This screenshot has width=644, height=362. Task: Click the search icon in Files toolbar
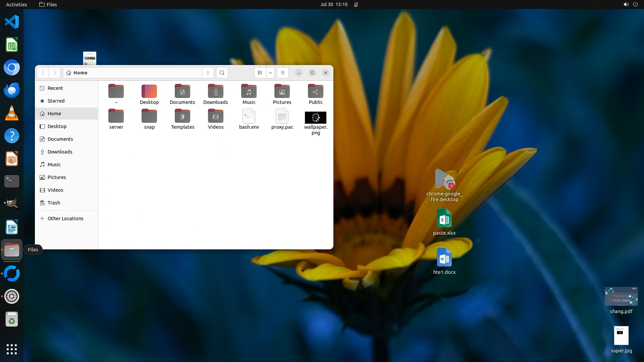[x=222, y=73]
